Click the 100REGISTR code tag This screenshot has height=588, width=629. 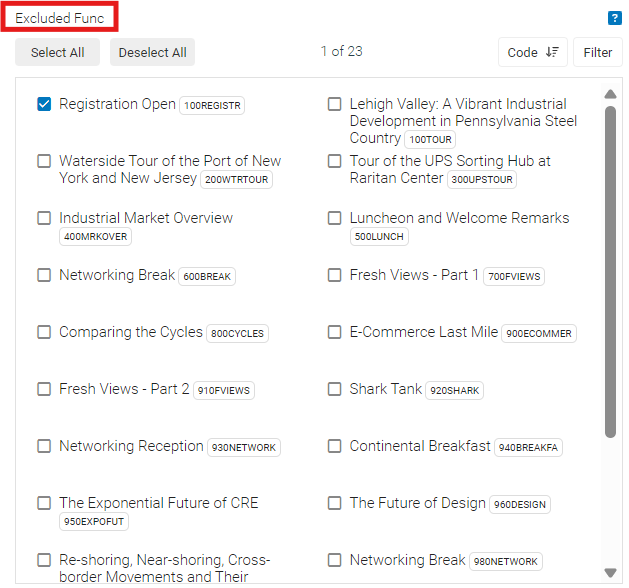tap(212, 106)
